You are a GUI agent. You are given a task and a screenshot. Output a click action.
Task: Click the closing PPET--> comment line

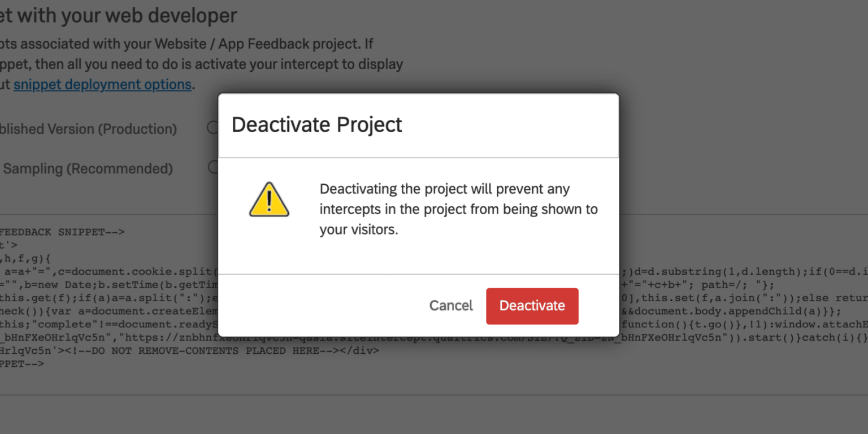(x=22, y=364)
